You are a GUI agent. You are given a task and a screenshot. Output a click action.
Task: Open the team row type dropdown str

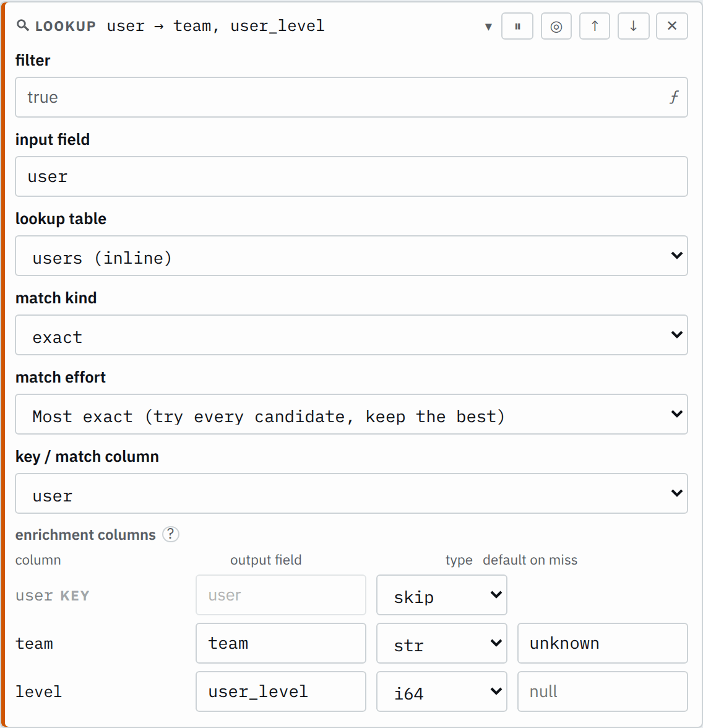tap(442, 644)
